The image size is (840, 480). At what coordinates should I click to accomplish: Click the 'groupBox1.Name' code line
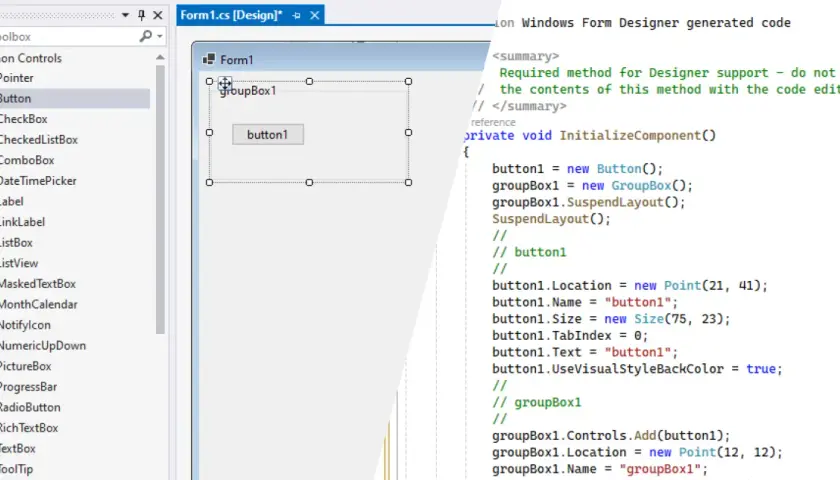pyautogui.click(x=600, y=469)
